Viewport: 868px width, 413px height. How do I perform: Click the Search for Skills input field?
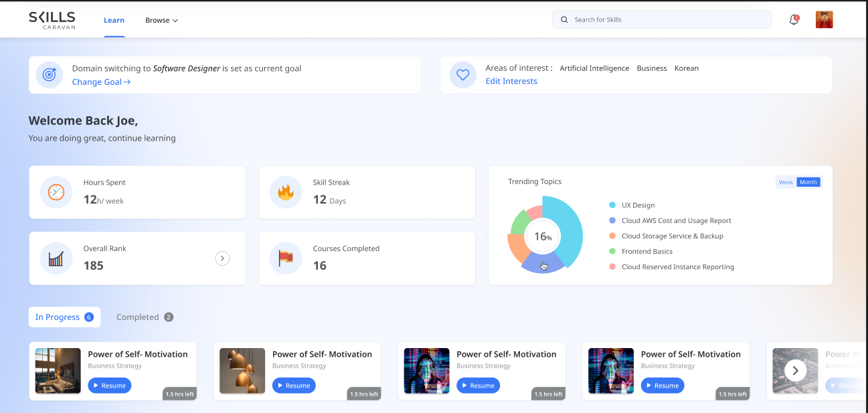pyautogui.click(x=661, y=19)
